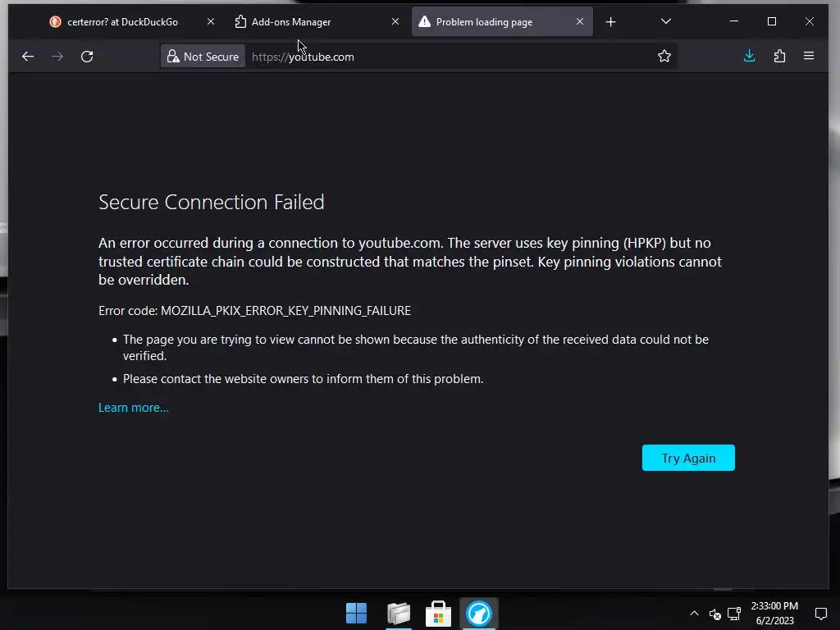This screenshot has height=630, width=840.
Task: Minimize the browser window
Action: pos(734,21)
